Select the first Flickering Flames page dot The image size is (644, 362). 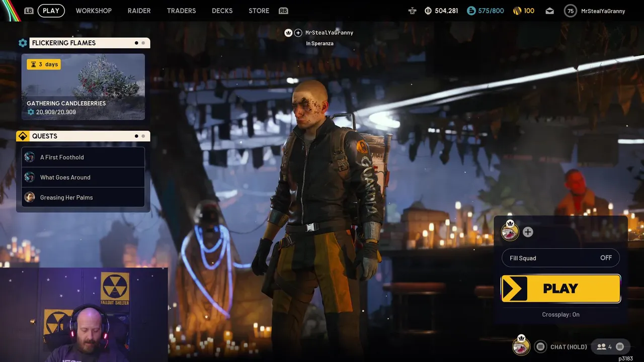[x=136, y=43]
